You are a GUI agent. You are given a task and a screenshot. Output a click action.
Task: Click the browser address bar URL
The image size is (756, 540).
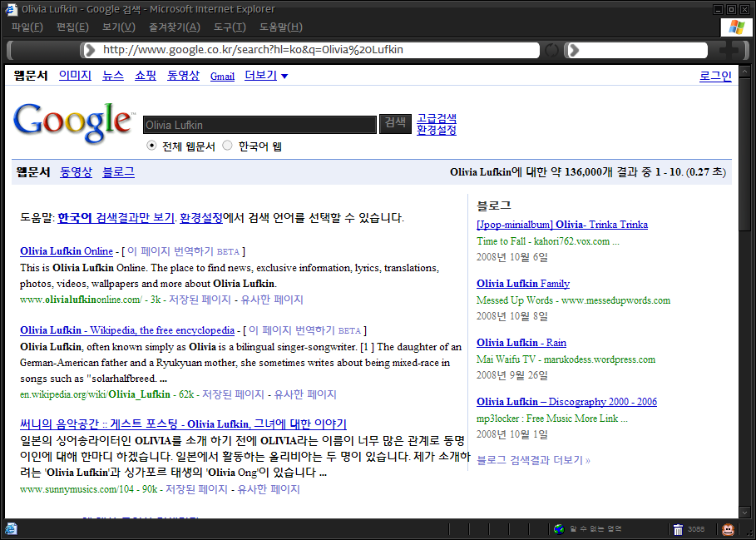tap(253, 50)
